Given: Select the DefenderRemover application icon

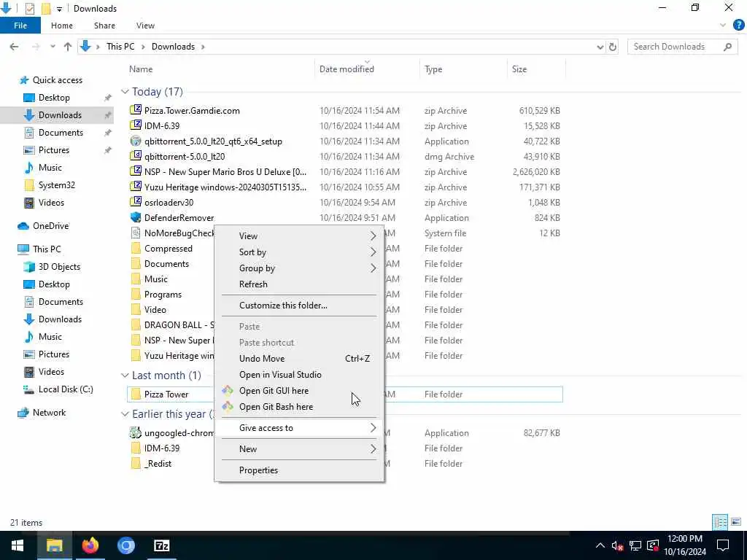Looking at the screenshot, I should tap(136, 217).
